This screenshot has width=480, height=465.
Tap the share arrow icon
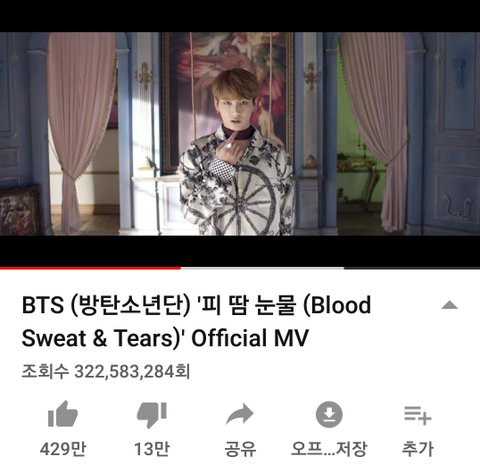240,414
